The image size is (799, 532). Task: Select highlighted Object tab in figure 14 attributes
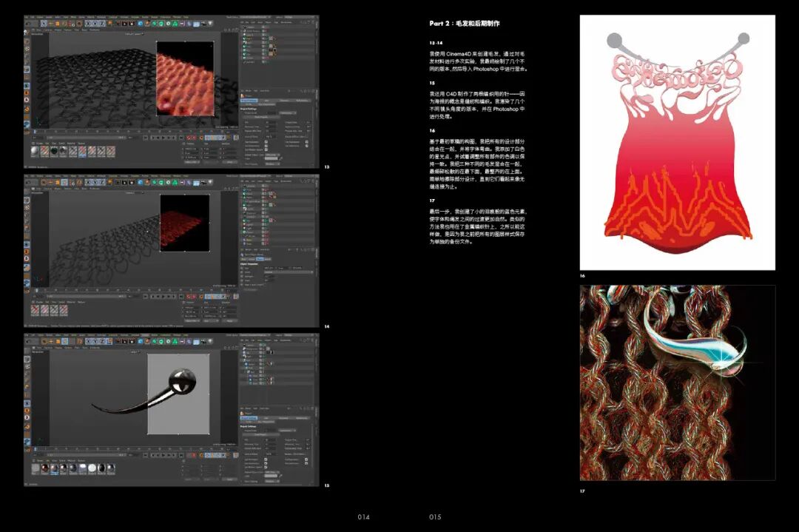tap(260, 260)
